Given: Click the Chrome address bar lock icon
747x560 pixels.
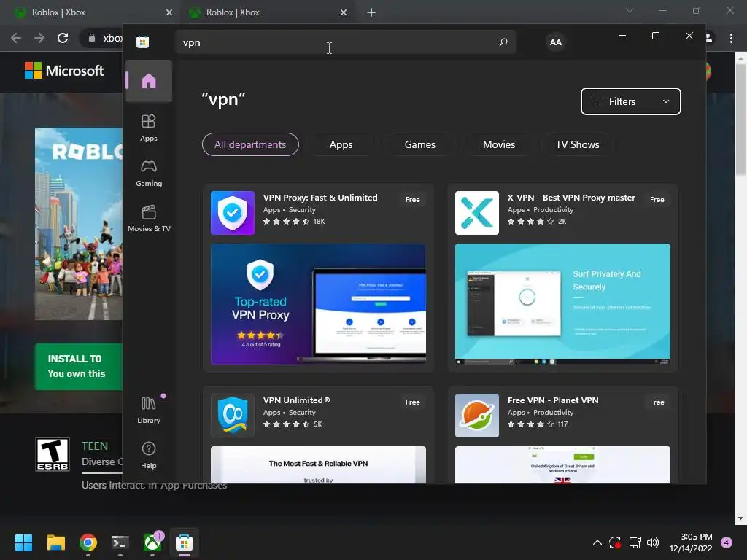Looking at the screenshot, I should 92,38.
